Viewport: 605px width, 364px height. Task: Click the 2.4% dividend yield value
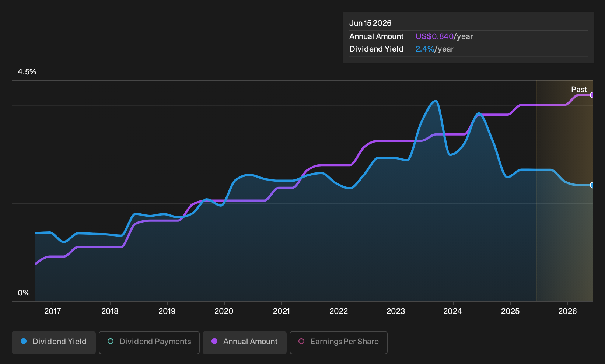tap(425, 49)
